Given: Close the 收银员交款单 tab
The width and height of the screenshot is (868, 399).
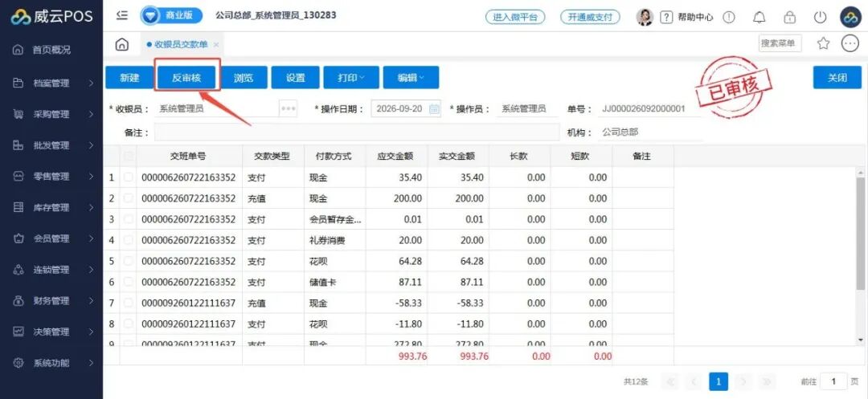Looking at the screenshot, I should pyautogui.click(x=216, y=44).
